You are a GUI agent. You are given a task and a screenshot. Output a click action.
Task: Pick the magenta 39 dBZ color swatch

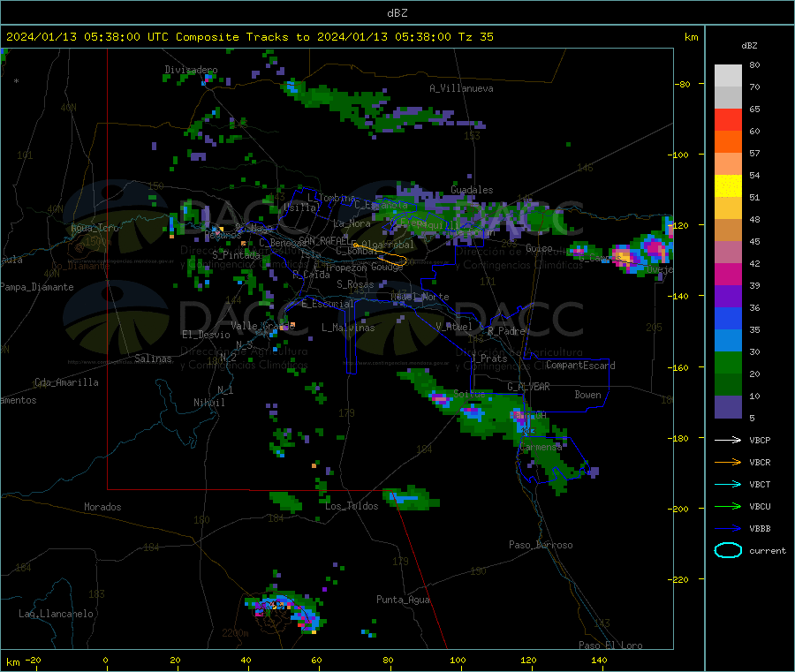pos(728,274)
